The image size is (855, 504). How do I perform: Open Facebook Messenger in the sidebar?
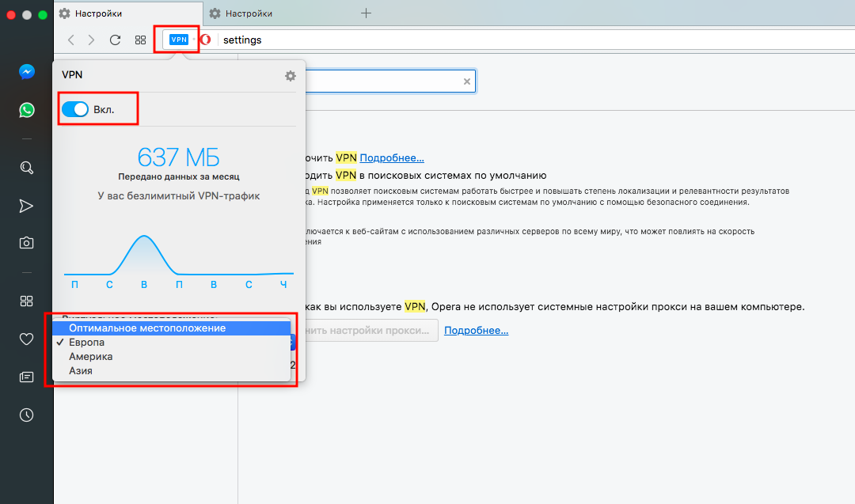pyautogui.click(x=27, y=71)
